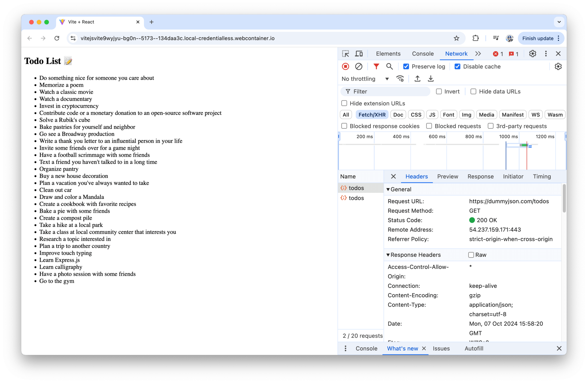
Task: Open the No throttling dropdown
Action: pos(365,79)
